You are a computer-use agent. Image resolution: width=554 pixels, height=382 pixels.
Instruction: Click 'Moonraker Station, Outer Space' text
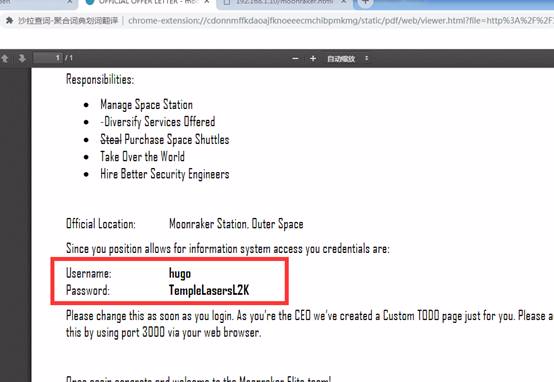(x=236, y=224)
